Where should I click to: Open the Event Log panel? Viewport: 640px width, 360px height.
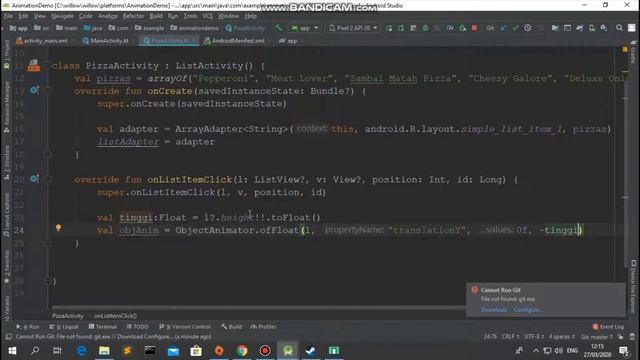pyautogui.click(x=608, y=327)
